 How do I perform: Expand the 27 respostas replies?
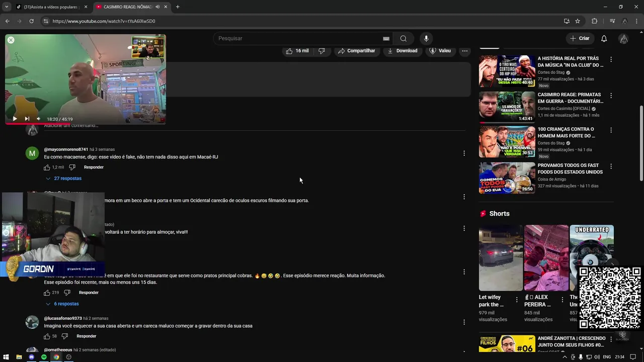[63, 178]
